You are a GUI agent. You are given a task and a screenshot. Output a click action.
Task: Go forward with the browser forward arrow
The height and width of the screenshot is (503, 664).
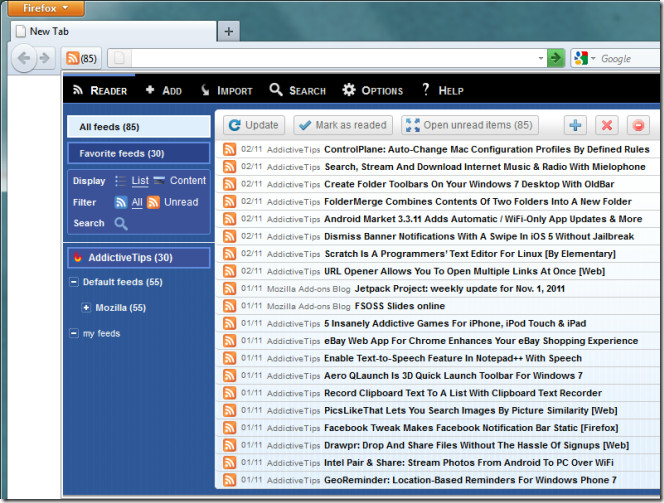coord(45,58)
